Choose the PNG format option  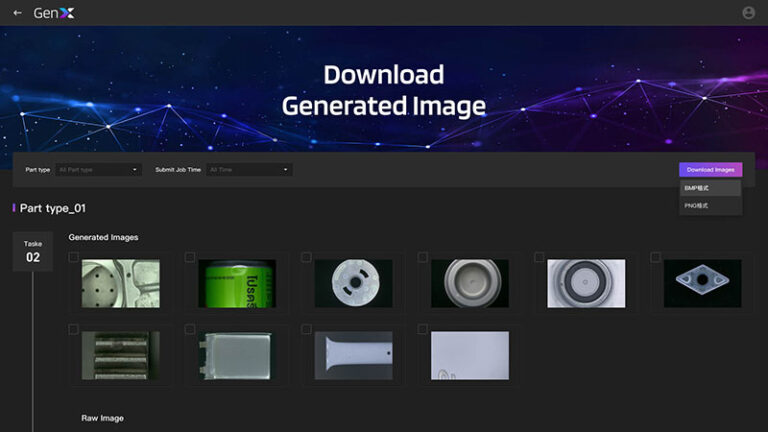click(711, 206)
